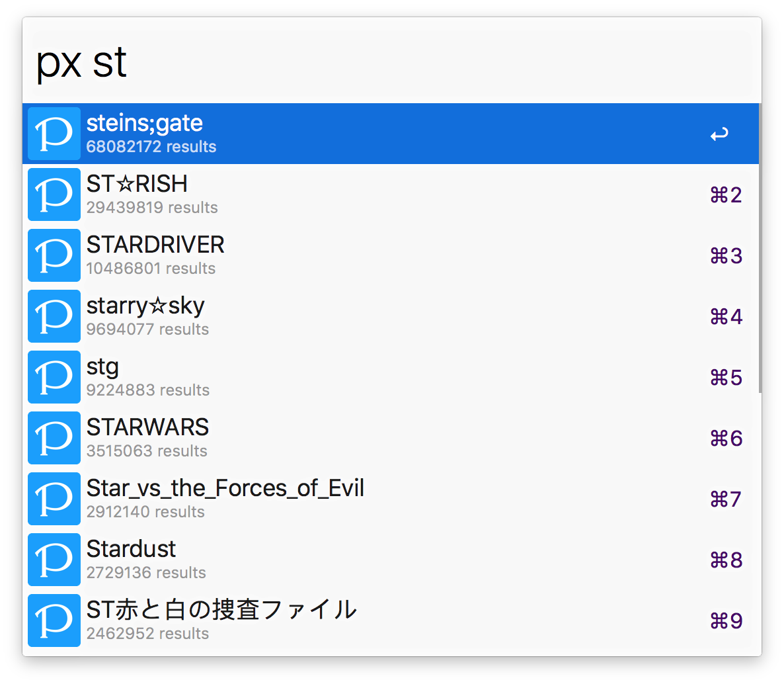Choose the Stardust result title
784x684 pixels.
(x=131, y=549)
